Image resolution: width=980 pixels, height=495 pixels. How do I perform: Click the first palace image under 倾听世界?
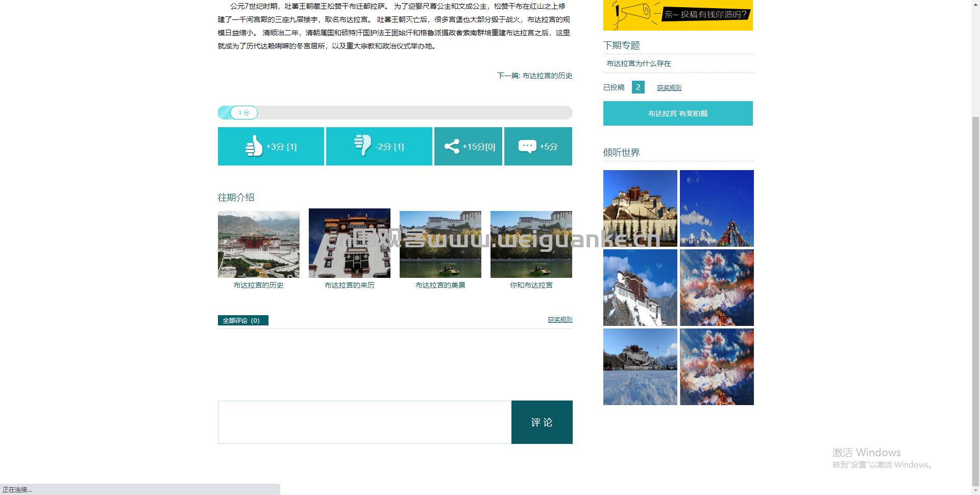point(640,208)
